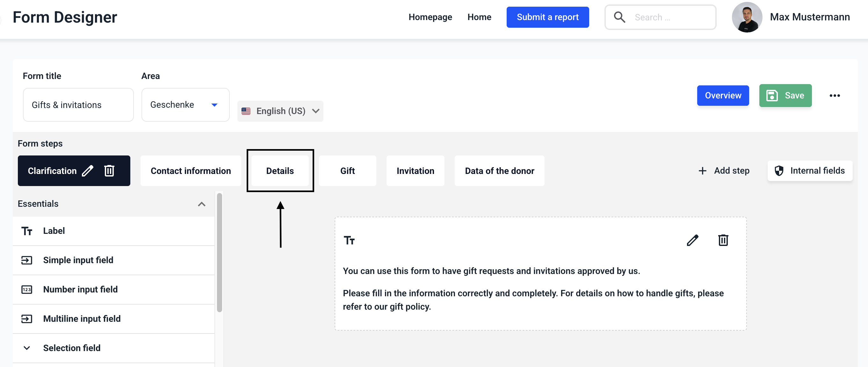The height and width of the screenshot is (367, 868).
Task: Open Internal fields
Action: [x=809, y=171]
